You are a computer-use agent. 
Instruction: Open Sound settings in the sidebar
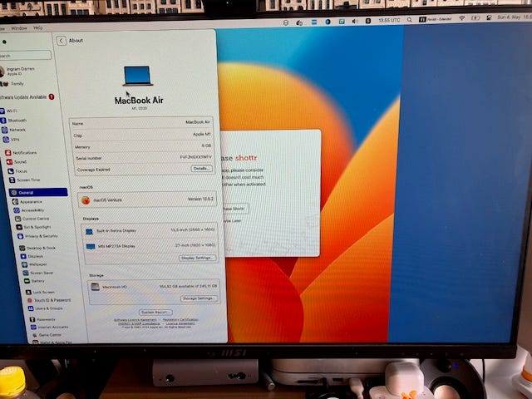pyautogui.click(x=17, y=162)
